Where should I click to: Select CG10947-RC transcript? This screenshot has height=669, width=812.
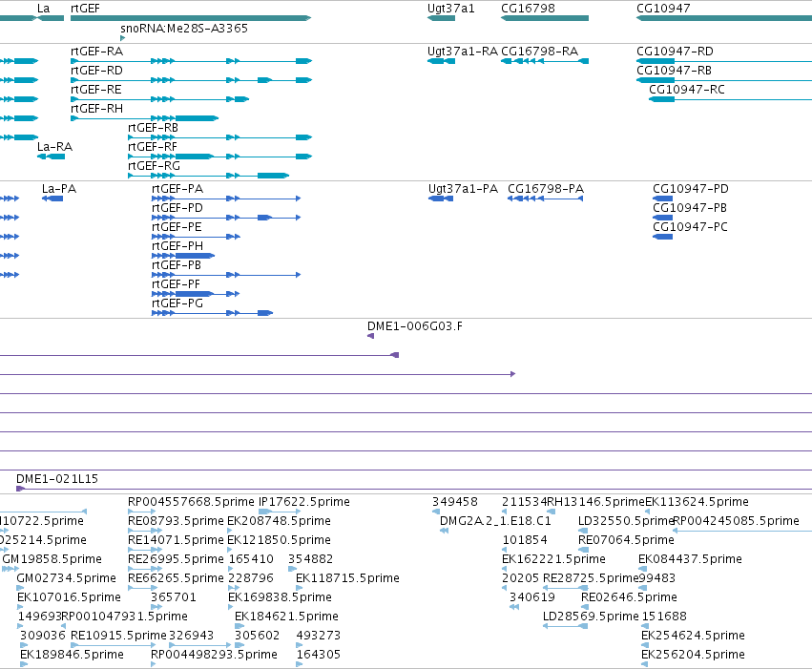(x=730, y=99)
